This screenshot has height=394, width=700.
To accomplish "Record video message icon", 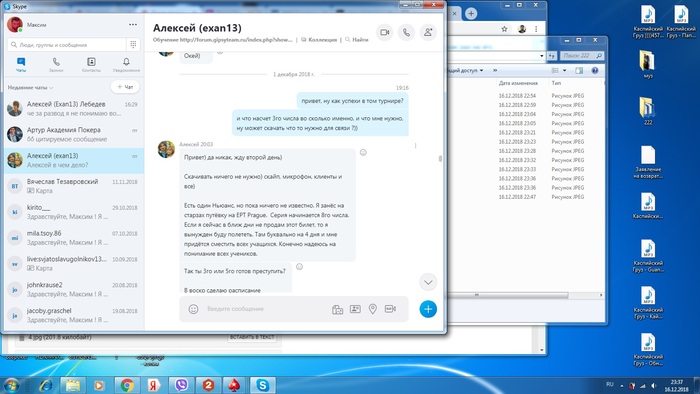I will 390,309.
